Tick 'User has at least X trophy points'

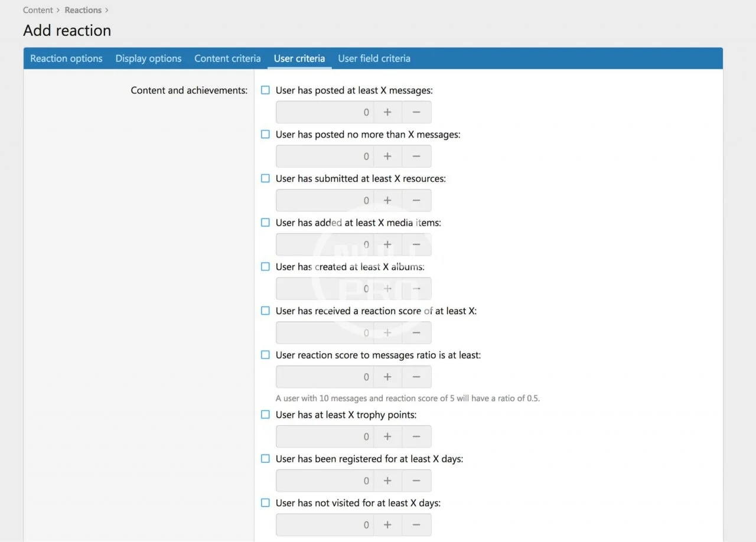266,414
